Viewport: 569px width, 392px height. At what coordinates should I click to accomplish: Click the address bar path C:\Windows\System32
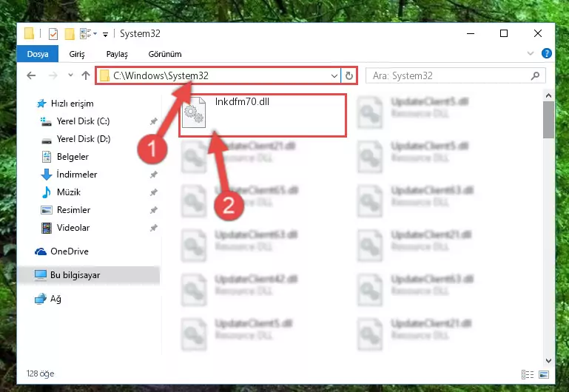click(161, 75)
